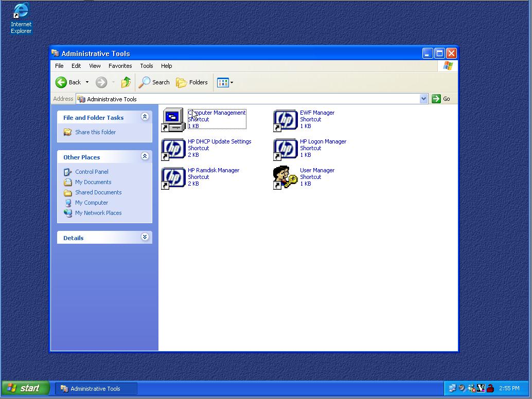Click the green Go button

click(441, 99)
